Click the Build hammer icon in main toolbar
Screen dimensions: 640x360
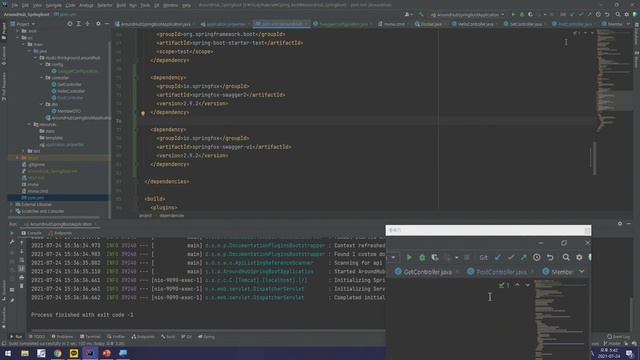[x=421, y=14]
